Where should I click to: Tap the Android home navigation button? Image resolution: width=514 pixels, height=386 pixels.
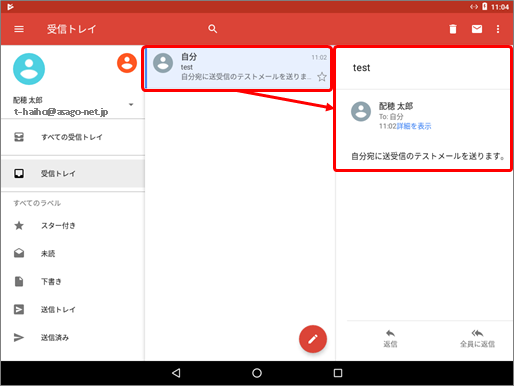click(257, 373)
